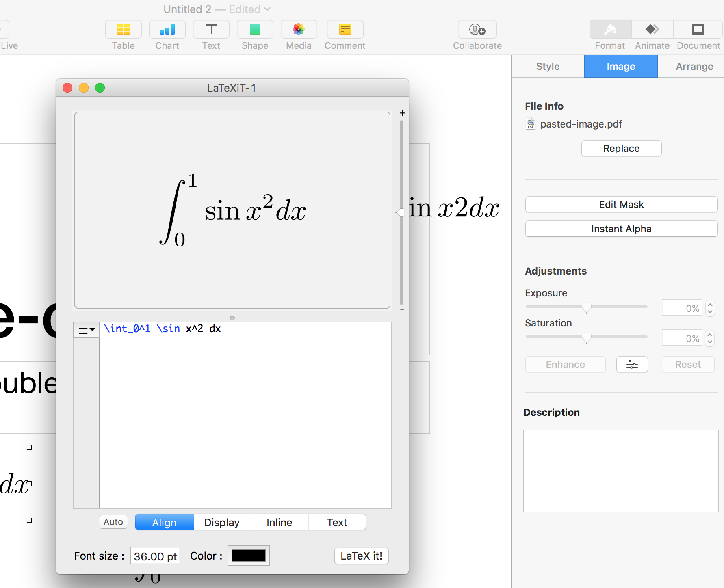This screenshot has width=724, height=588.
Task: Switch to the Arrange tab
Action: (694, 67)
